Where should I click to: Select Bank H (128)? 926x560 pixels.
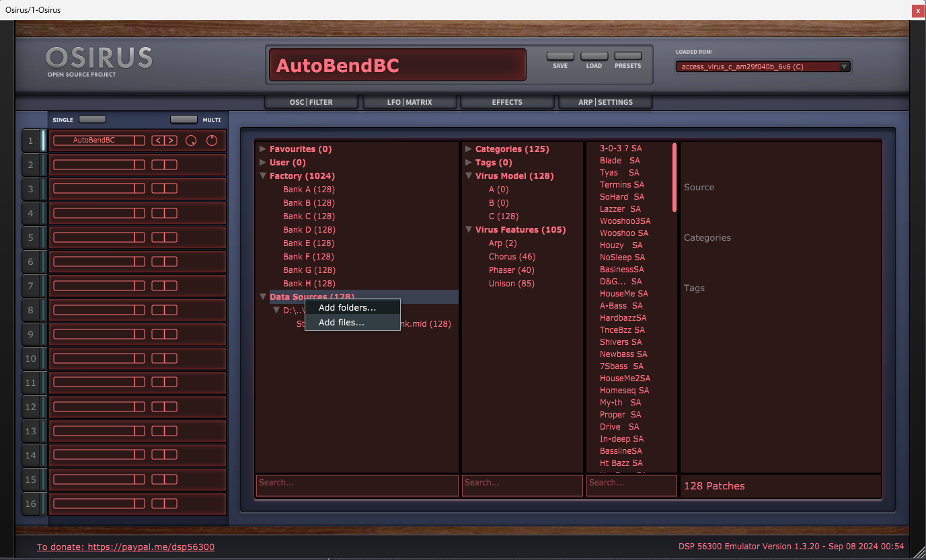pyautogui.click(x=309, y=284)
